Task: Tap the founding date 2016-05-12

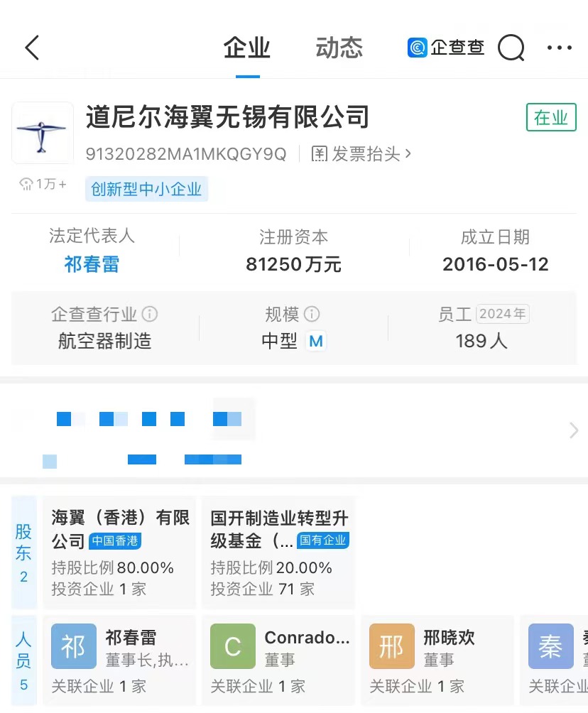Action: click(496, 264)
